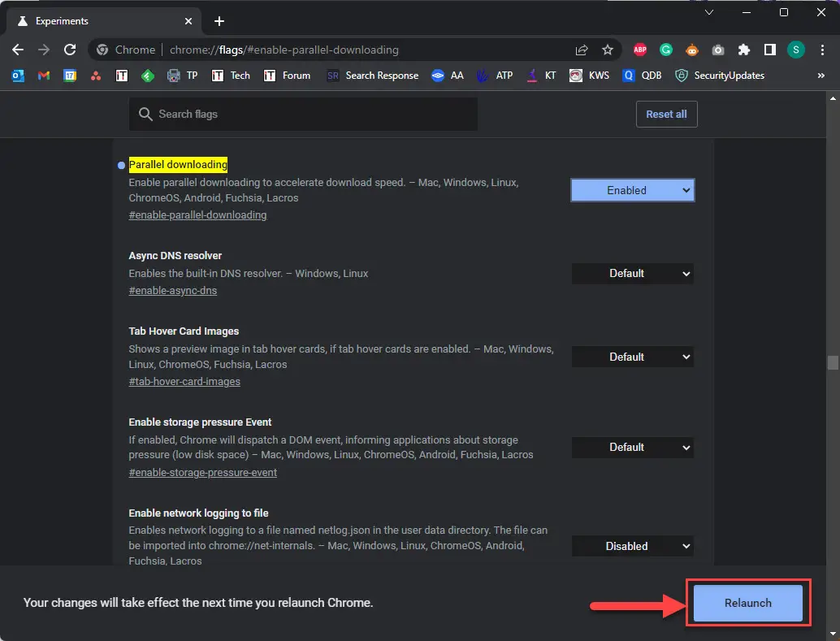Reload the flags page
The image size is (840, 641).
[70, 50]
